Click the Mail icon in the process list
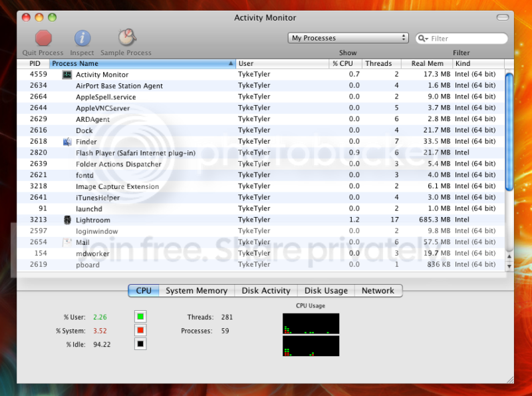Viewport: 532px width, 396px height. [x=66, y=242]
